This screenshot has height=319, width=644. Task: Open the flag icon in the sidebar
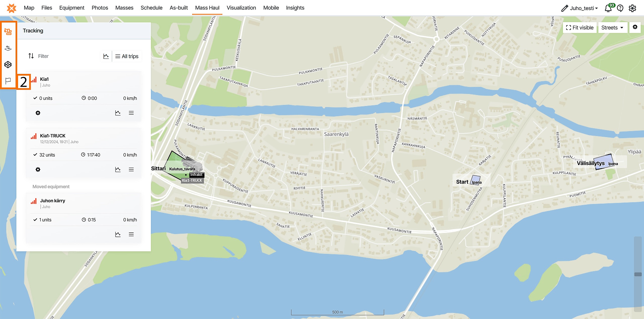[8, 81]
